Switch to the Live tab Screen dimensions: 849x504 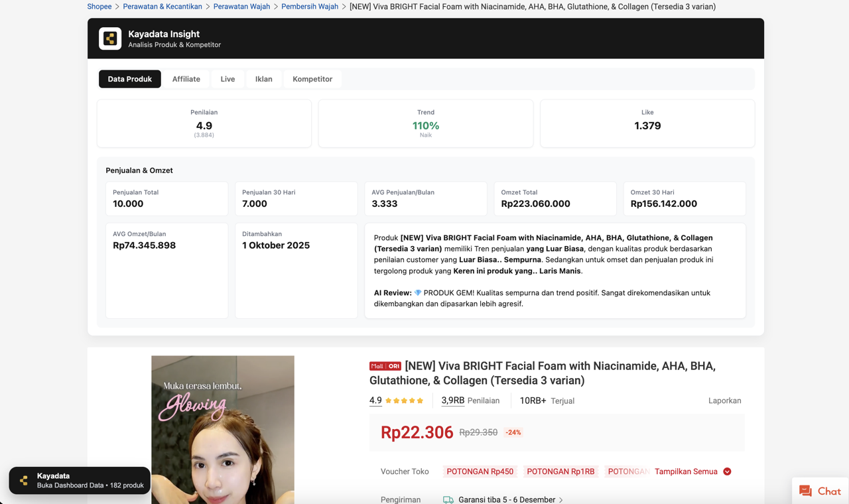pos(228,79)
